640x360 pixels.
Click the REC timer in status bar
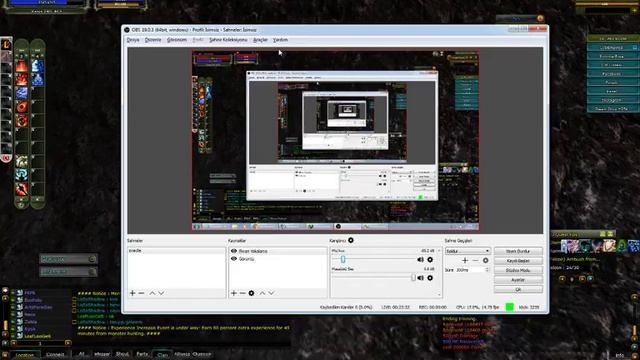[433, 307]
